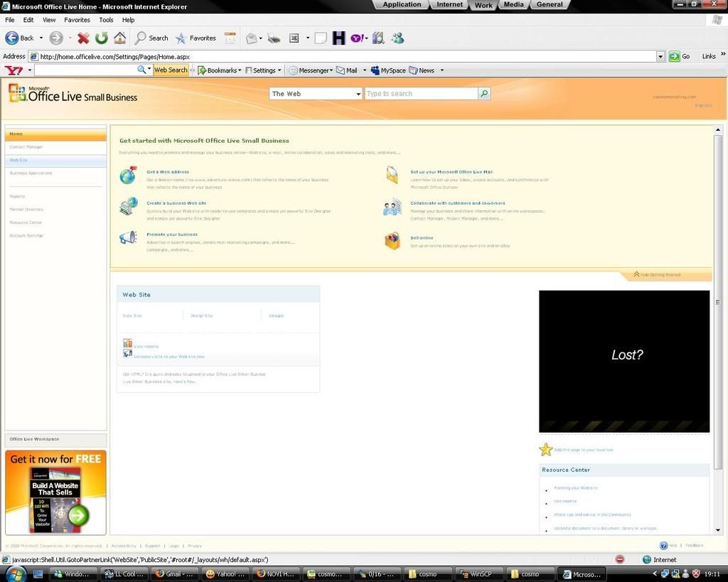Click the Edit page toolbar icon
This screenshot has width=728, height=582.
294,38
